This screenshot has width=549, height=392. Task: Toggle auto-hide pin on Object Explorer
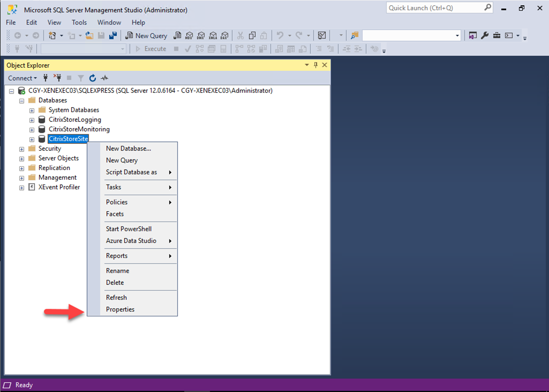315,65
